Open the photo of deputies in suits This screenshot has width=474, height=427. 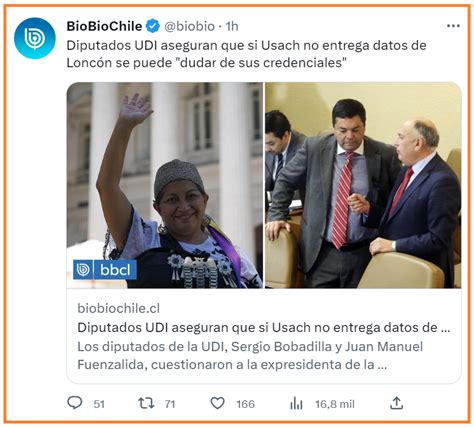pos(363,185)
